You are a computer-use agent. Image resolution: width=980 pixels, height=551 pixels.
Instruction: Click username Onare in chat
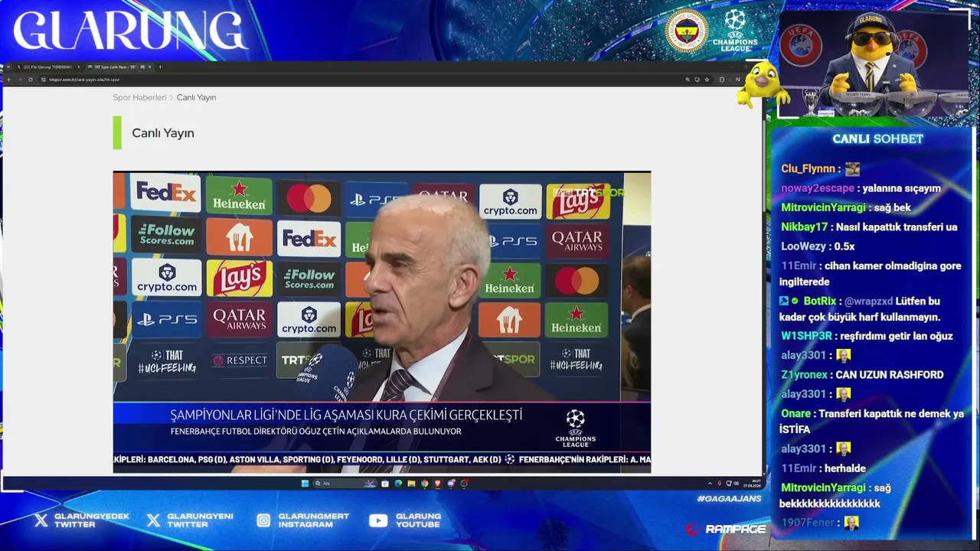(795, 414)
